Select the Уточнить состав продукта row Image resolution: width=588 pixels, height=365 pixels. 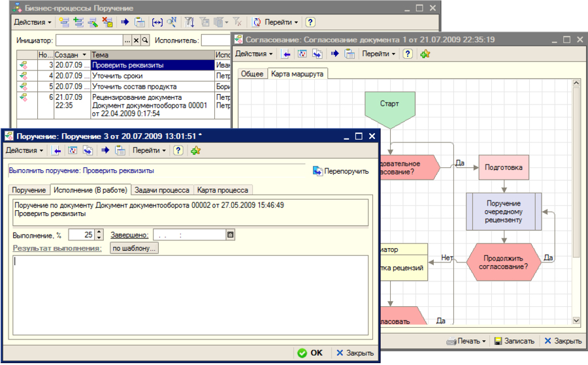(123, 87)
